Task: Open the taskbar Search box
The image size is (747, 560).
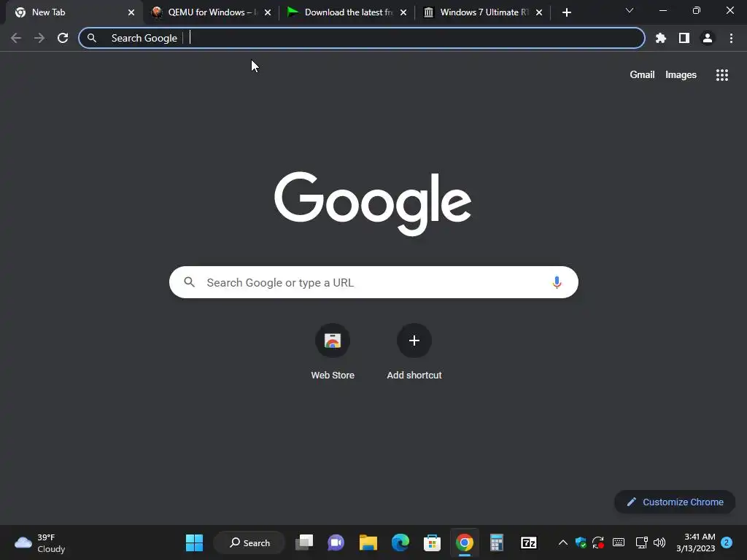Action: click(249, 542)
